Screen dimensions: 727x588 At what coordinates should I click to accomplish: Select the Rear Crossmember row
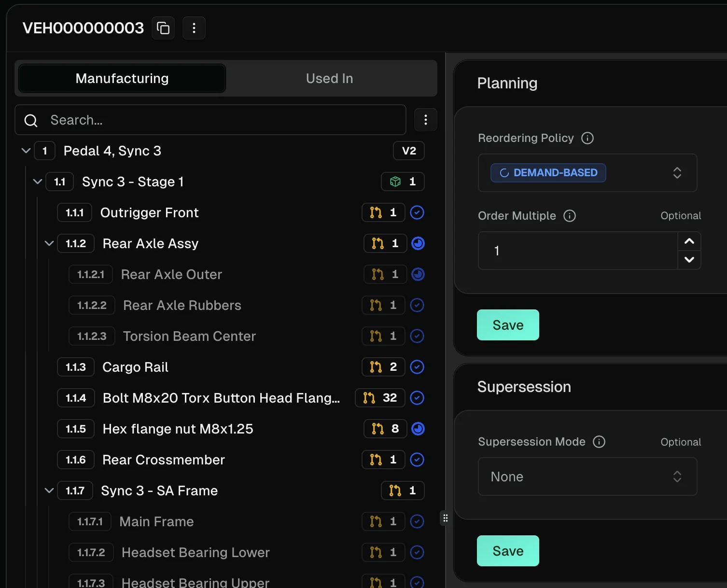point(240,460)
